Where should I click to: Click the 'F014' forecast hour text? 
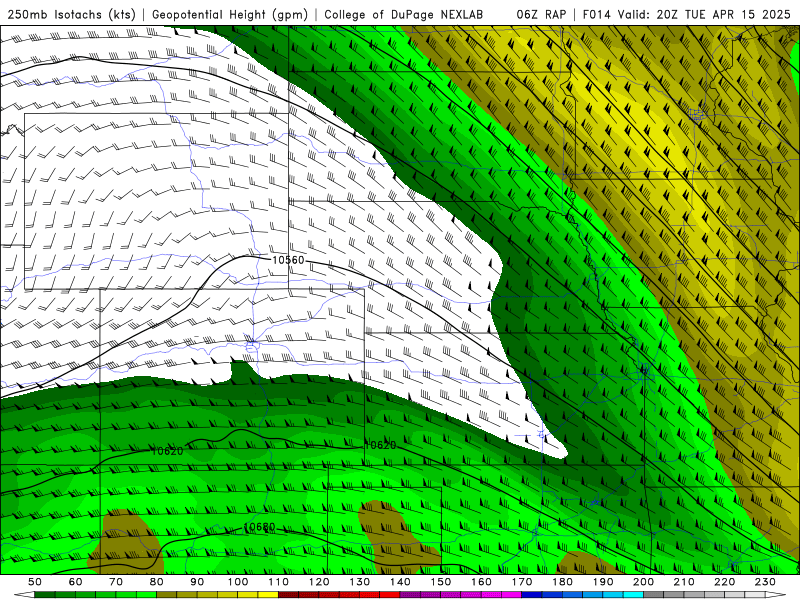(x=597, y=14)
